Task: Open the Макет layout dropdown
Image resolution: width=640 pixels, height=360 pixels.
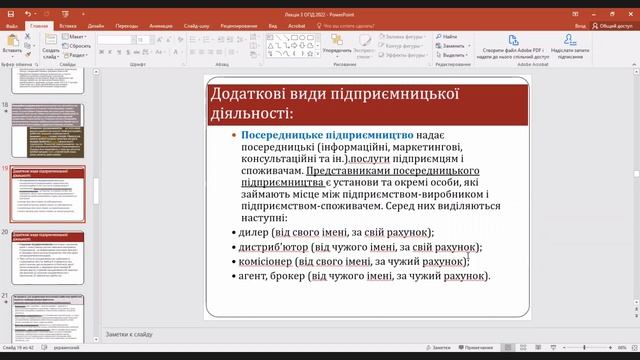Action: [75, 36]
